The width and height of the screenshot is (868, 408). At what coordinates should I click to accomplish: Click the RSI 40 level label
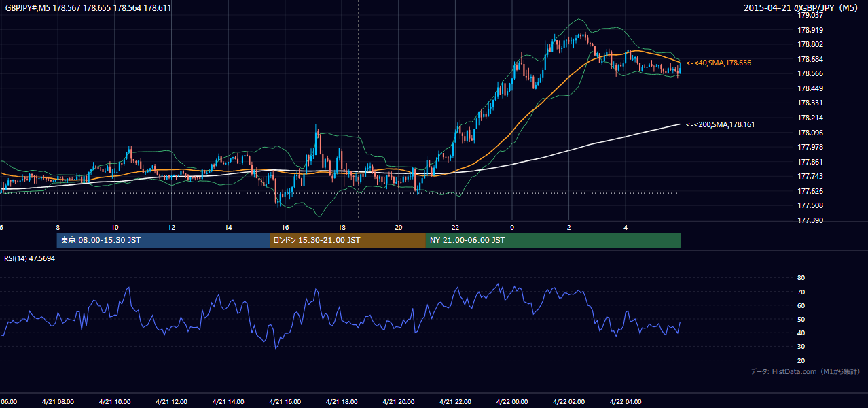(x=801, y=333)
